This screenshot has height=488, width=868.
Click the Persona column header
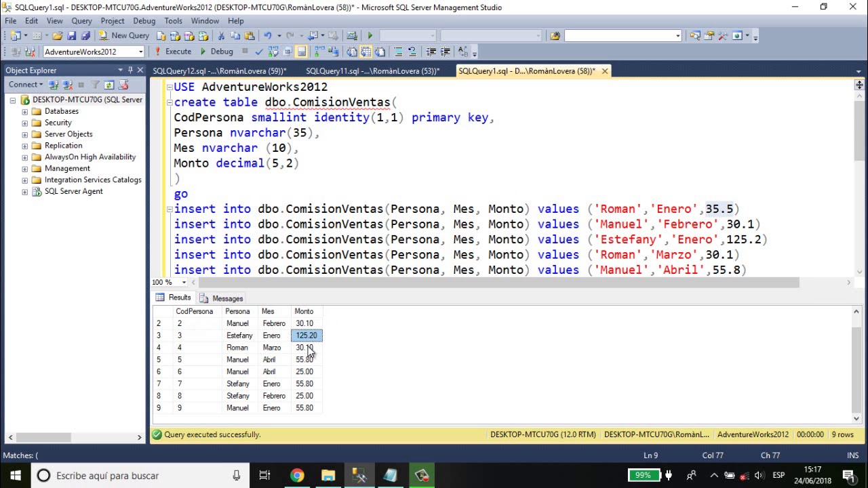(x=241, y=311)
